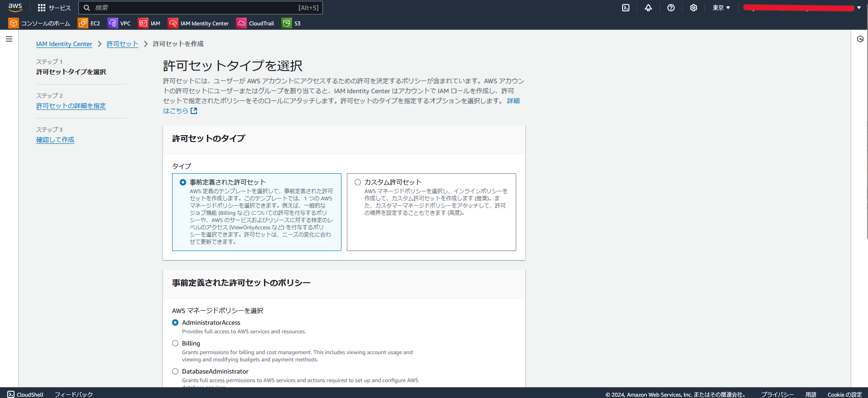This screenshot has width=868, height=398.
Task: Open the 用語 footer link
Action: coord(811,394)
